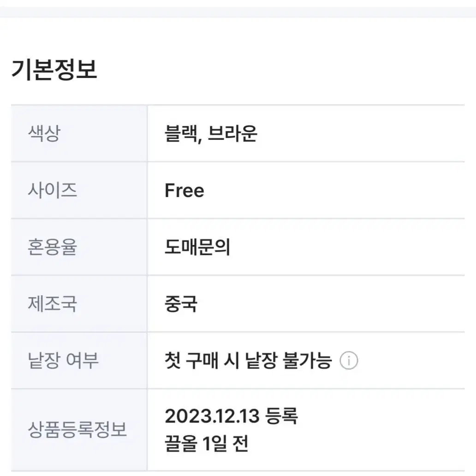Select the 기본정보 section heading

(x=54, y=70)
